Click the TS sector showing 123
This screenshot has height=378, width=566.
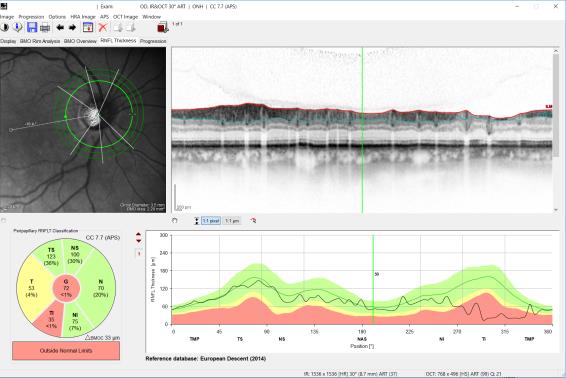tap(51, 256)
